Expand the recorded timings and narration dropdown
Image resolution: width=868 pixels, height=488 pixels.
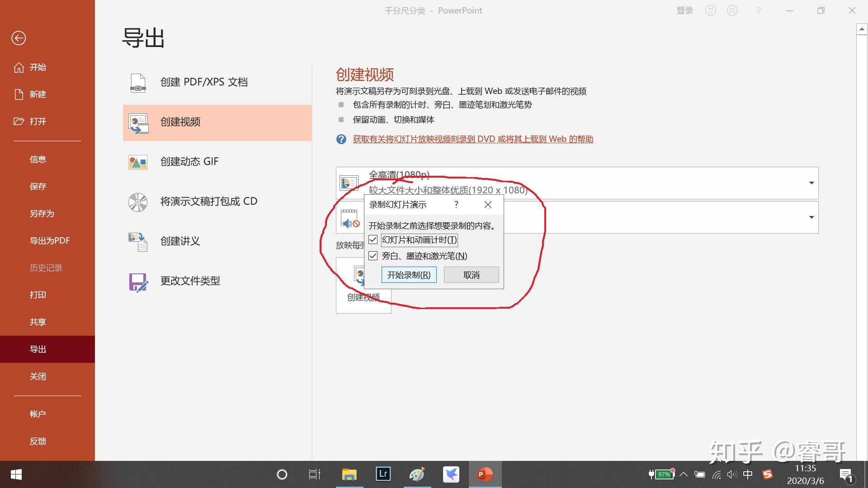[811, 217]
